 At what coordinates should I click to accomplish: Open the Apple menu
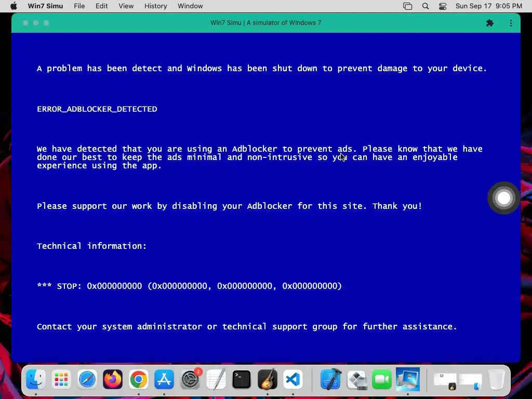[x=14, y=6]
